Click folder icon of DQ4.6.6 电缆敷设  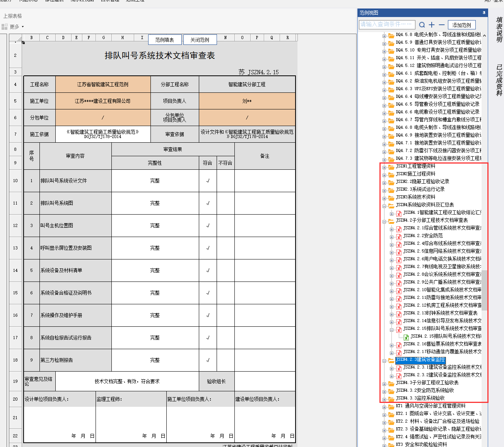coord(391,113)
